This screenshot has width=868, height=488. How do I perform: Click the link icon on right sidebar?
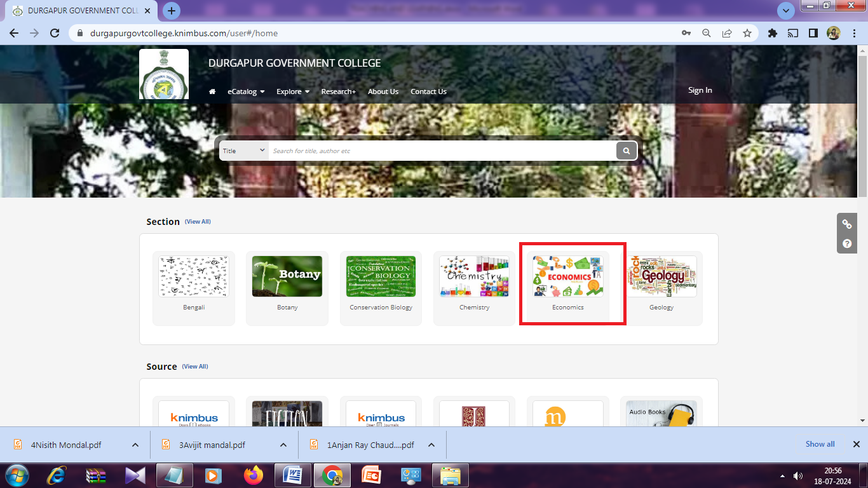coord(846,224)
